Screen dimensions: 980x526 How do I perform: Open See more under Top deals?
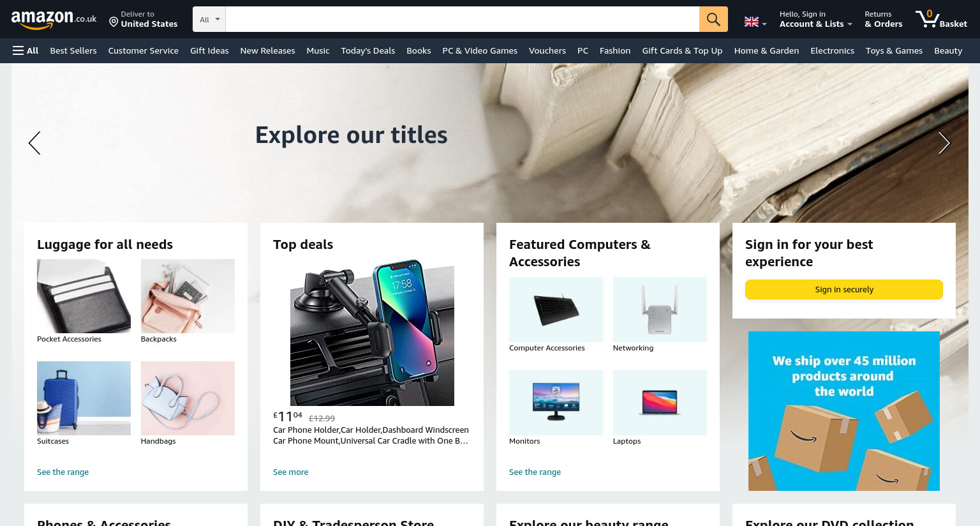pyautogui.click(x=290, y=472)
